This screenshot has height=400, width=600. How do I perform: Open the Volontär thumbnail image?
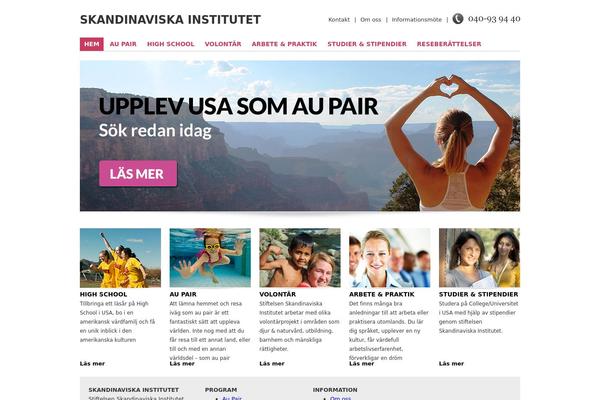300,258
